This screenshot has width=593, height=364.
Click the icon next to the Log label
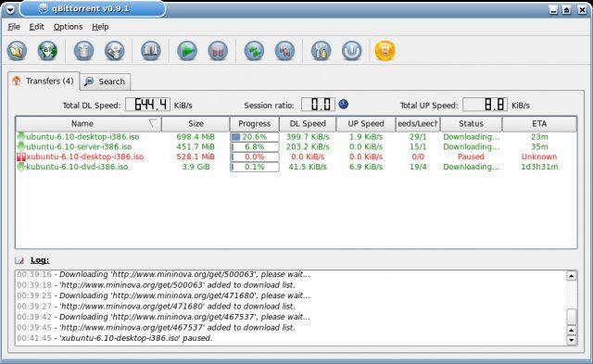19,260
